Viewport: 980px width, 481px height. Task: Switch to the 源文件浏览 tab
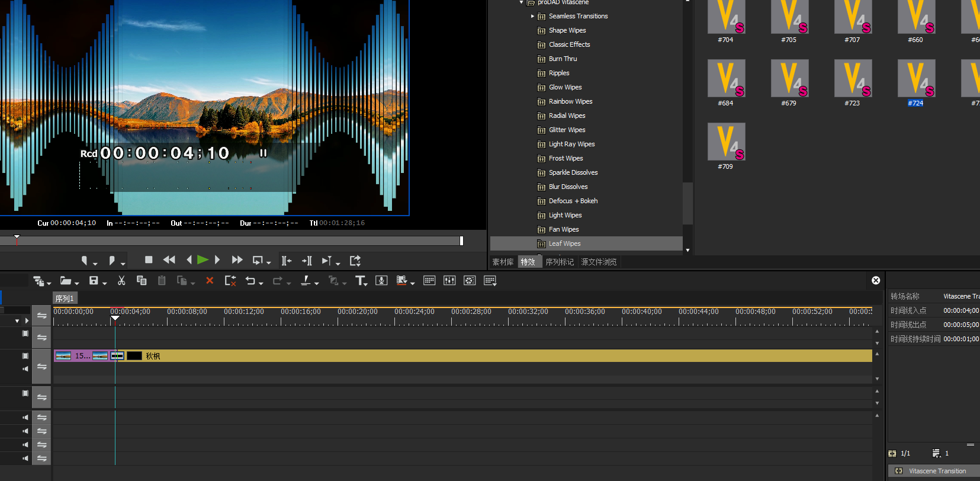pos(599,262)
